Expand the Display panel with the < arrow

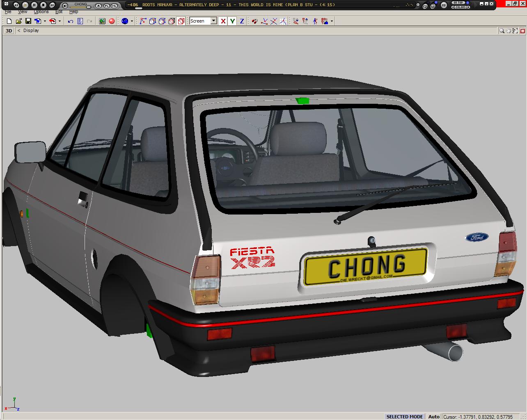(19, 31)
